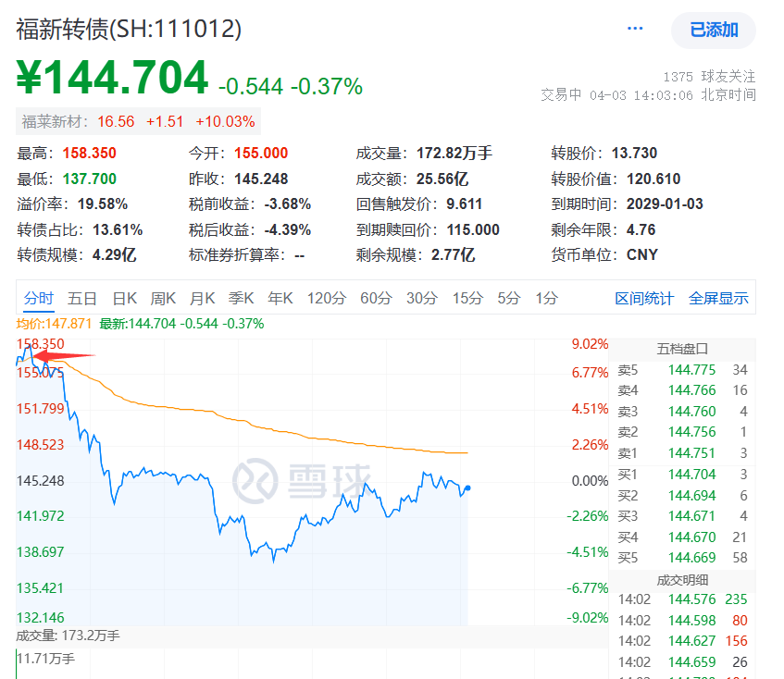This screenshot has width=784, height=679.
Task: Open the three-dot more options menu
Action: (x=635, y=29)
